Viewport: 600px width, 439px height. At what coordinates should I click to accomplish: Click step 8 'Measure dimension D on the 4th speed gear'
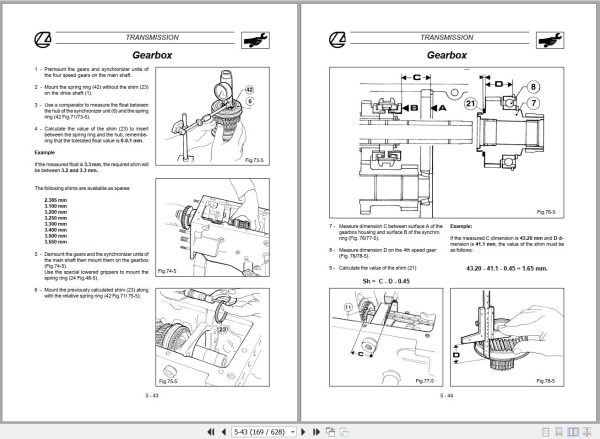click(x=383, y=253)
